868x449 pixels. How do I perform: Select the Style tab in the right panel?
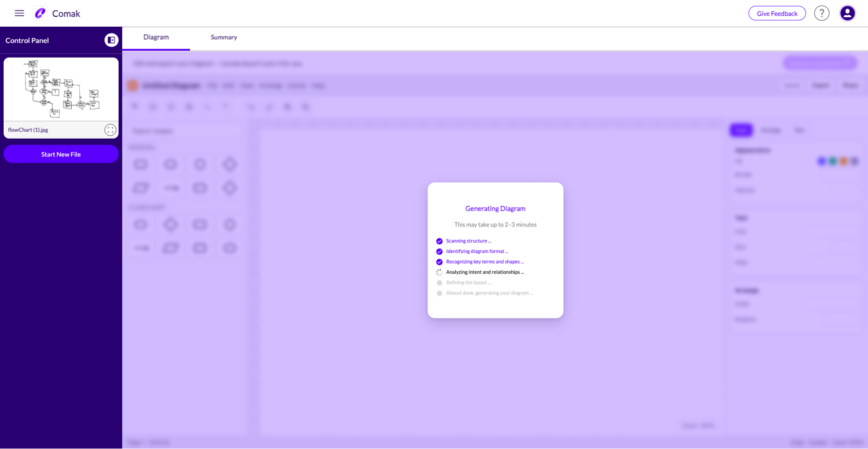tap(741, 130)
